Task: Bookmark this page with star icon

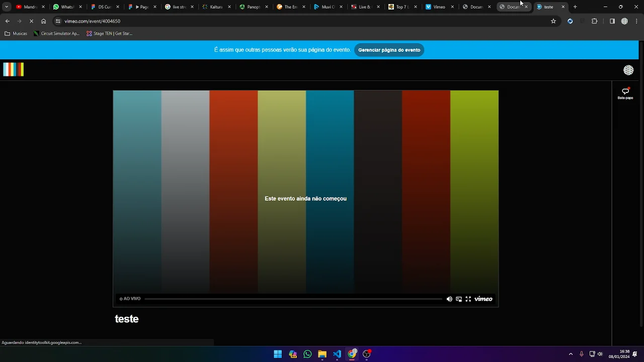Action: point(553,21)
